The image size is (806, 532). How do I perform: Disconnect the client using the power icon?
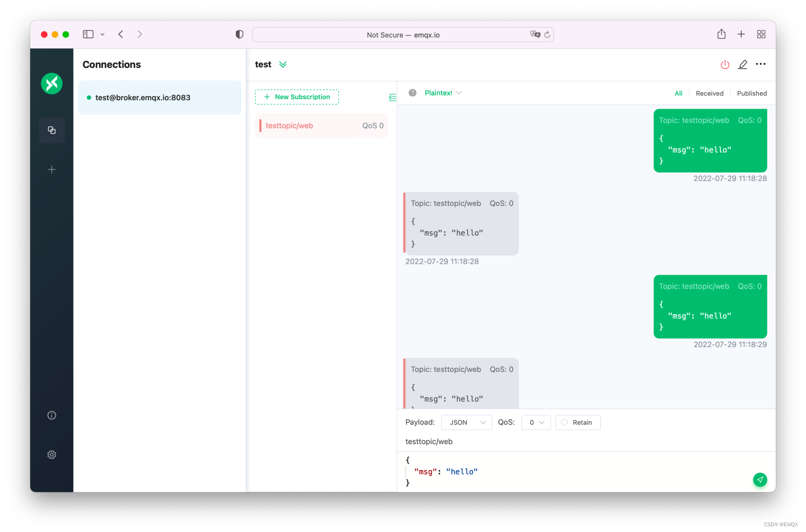click(x=725, y=64)
